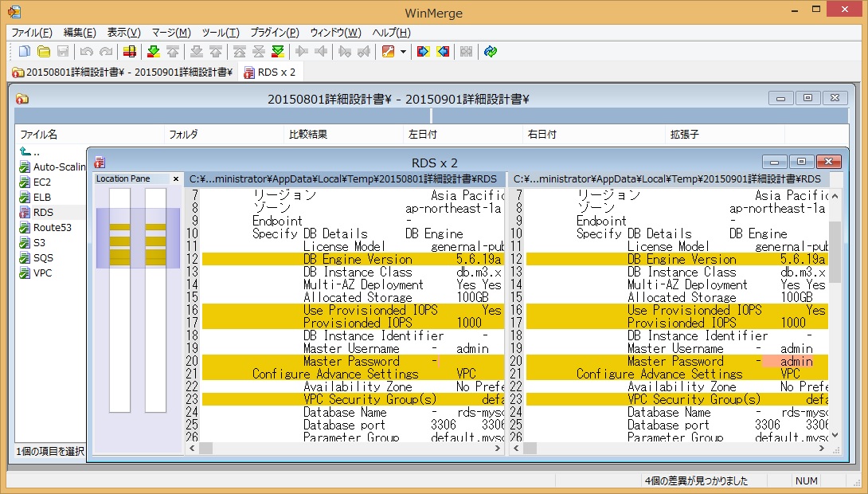
Task: Sort by ファイル名 column header
Action: tap(90, 134)
